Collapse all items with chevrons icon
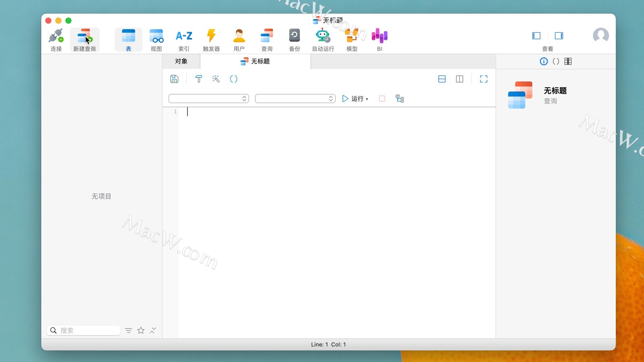The image size is (644, 362). tap(153, 330)
